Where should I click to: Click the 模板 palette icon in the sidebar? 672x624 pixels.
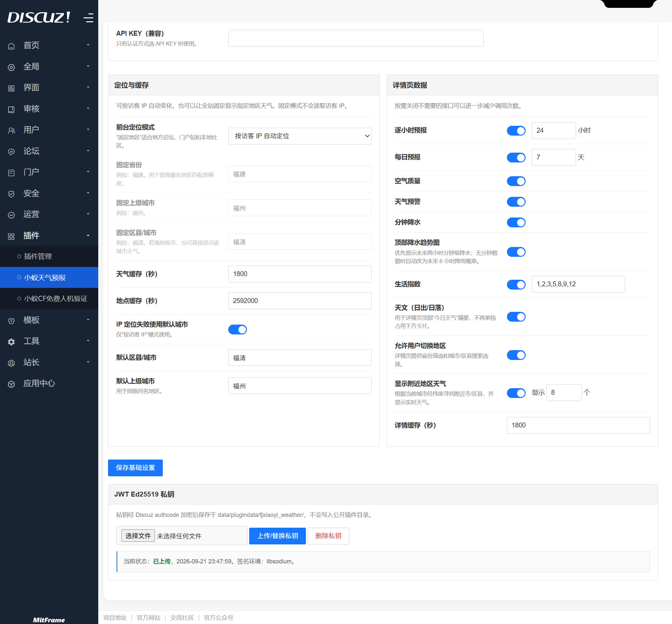point(11,320)
